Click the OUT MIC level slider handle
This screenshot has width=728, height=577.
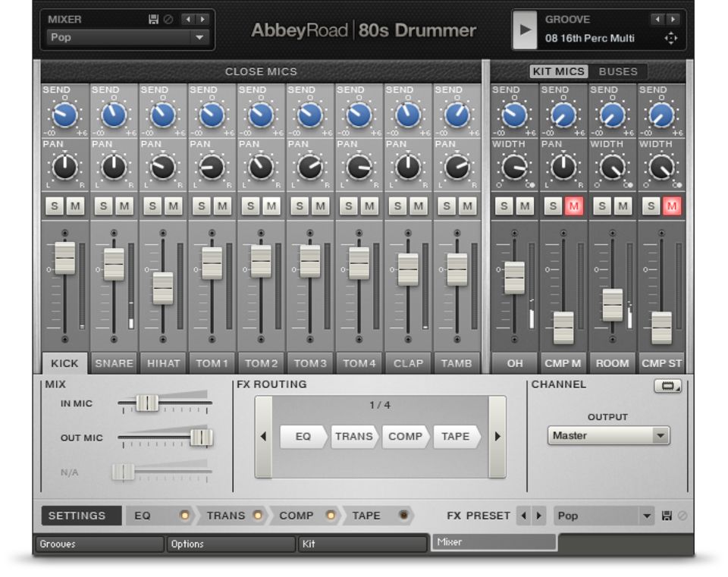(201, 437)
